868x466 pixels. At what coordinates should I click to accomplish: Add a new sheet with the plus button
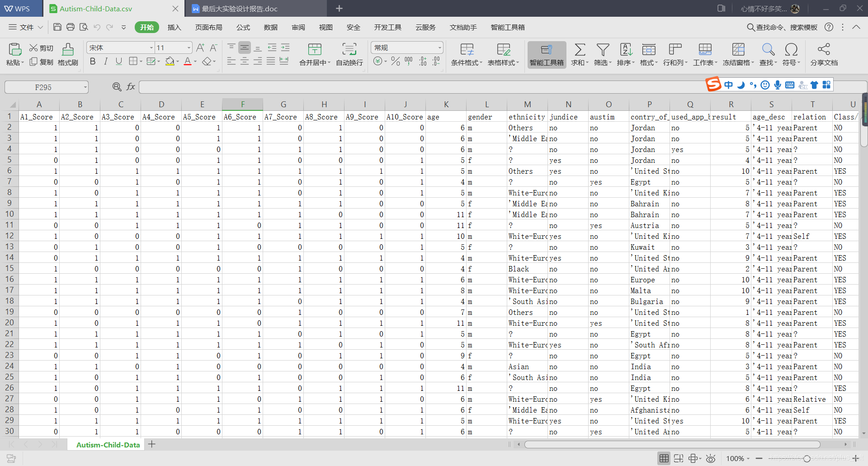click(x=152, y=444)
